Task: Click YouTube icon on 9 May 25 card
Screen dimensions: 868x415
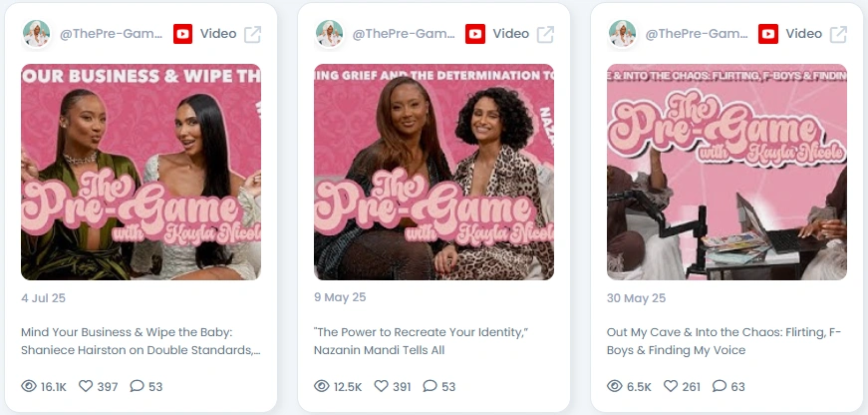Action: tap(475, 34)
